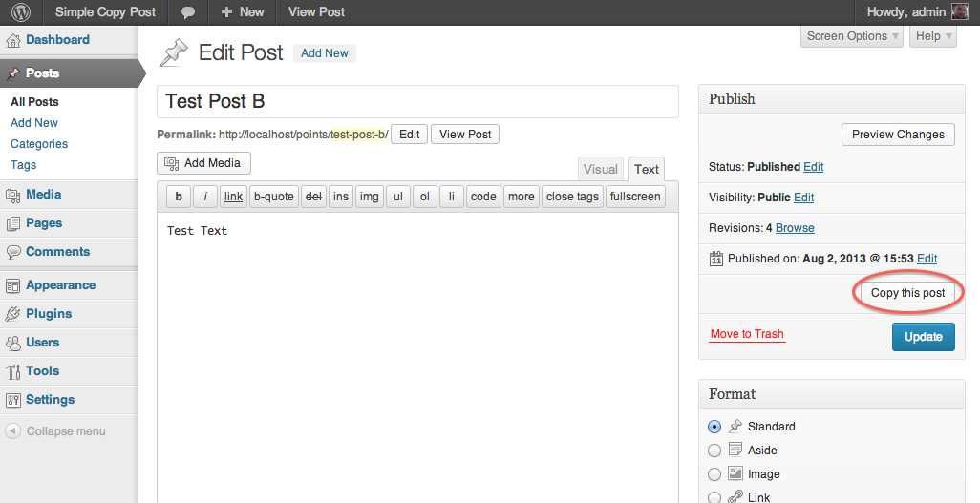Switch to the Visual editor tab
Viewport: 980px width, 503px height.
click(x=600, y=169)
